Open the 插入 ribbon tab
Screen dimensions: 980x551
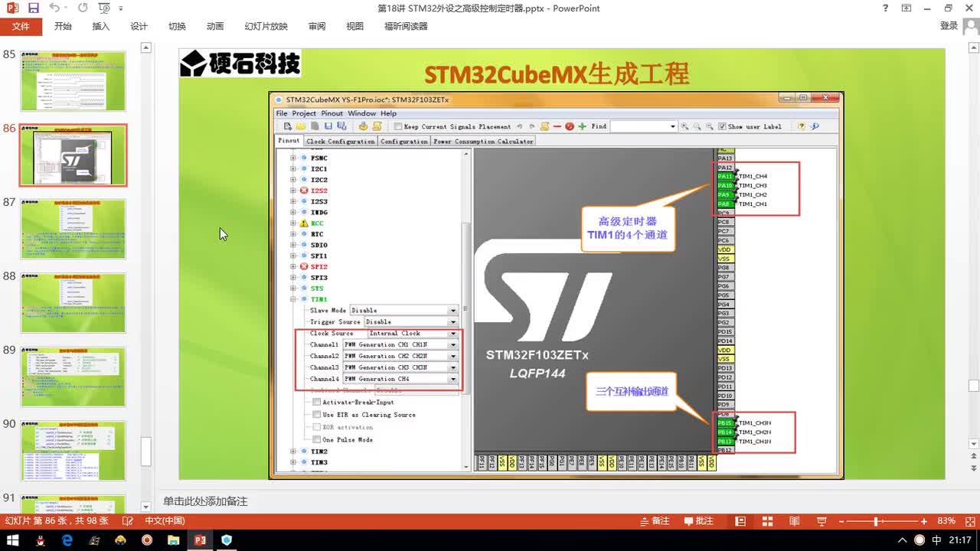point(101,26)
